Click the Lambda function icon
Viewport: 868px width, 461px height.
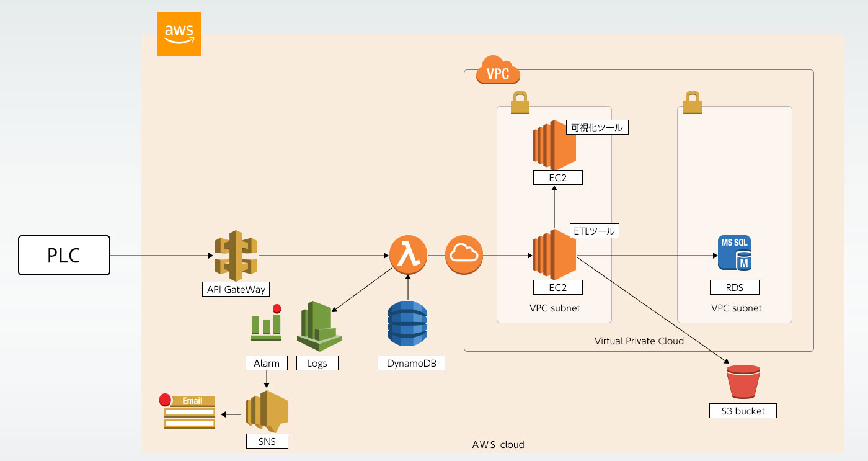[409, 256]
